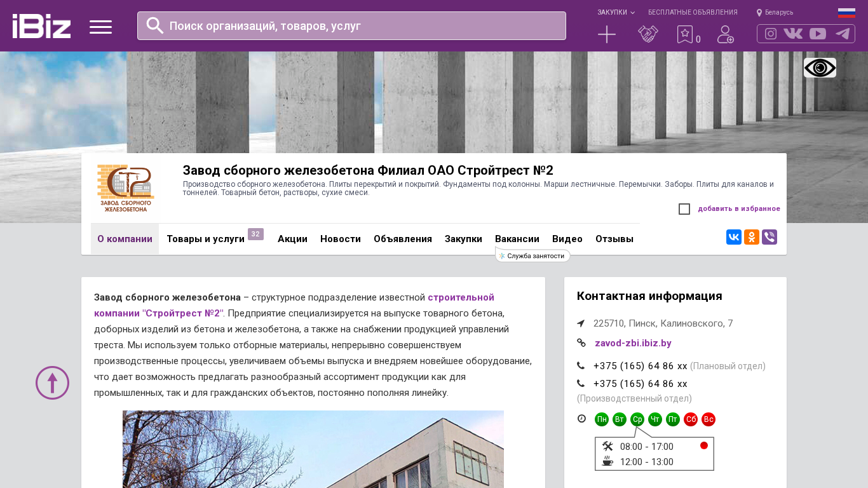The height and width of the screenshot is (488, 868).
Task: Open the 'О компании' tab
Action: 125,239
